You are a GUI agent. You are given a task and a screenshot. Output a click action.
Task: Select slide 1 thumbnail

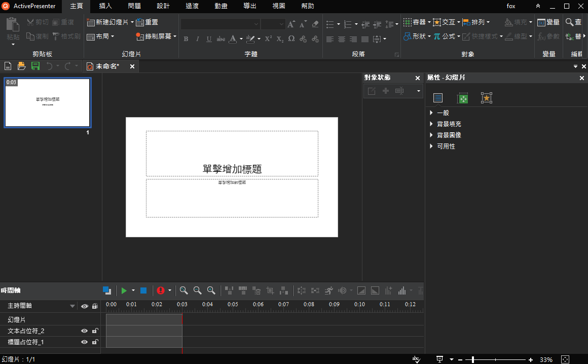pos(48,103)
